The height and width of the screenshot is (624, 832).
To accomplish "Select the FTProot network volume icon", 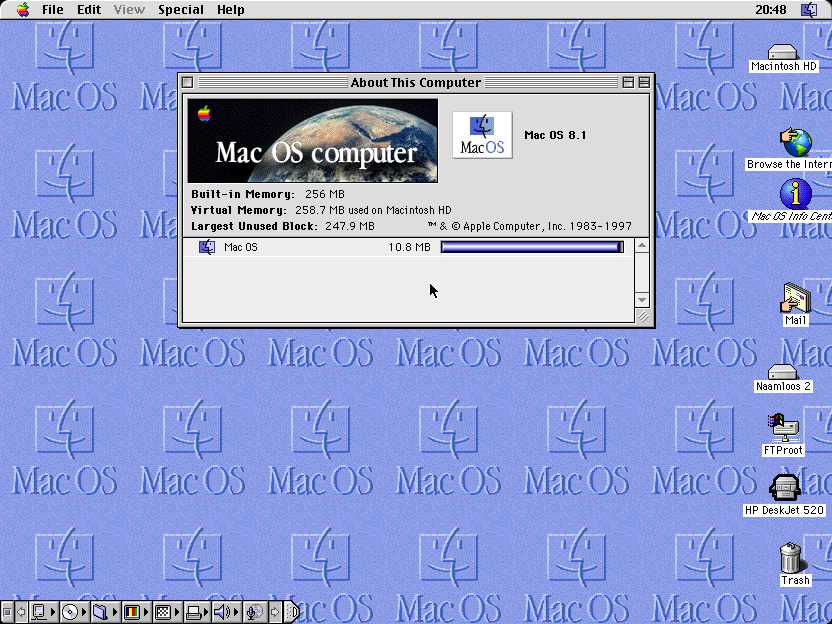I will point(783,428).
